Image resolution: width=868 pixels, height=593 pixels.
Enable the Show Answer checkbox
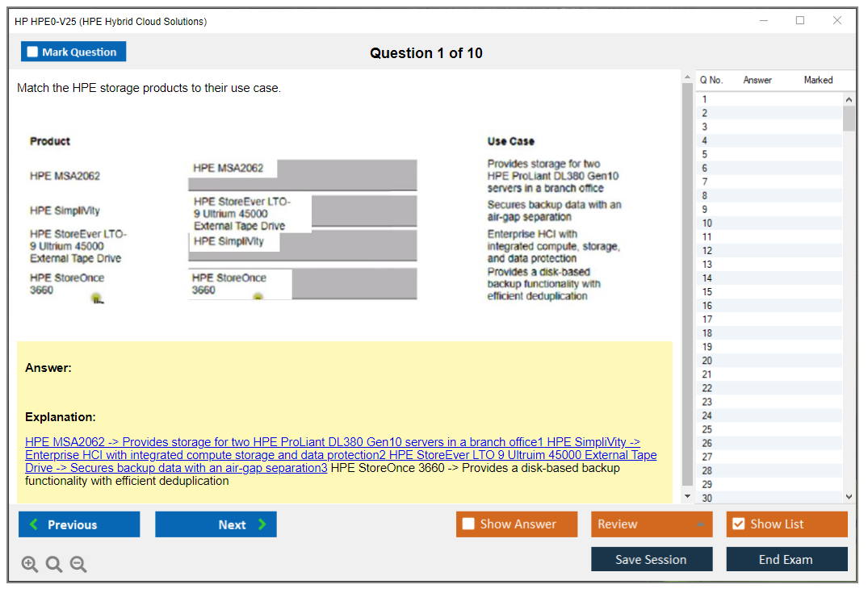[x=469, y=524]
